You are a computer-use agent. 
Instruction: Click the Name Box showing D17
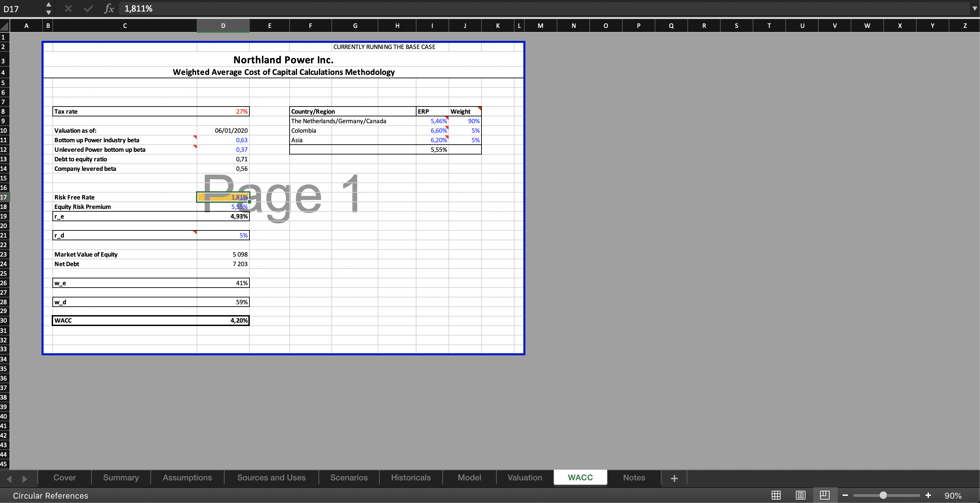click(22, 9)
